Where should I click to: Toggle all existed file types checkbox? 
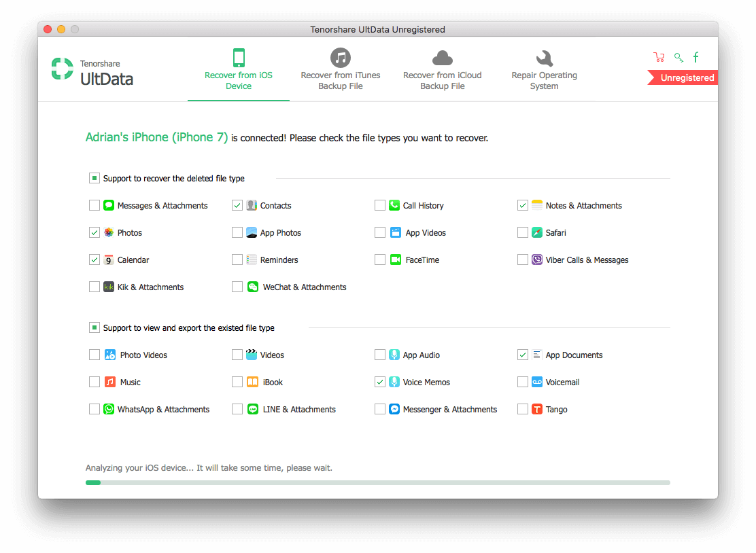(94, 327)
